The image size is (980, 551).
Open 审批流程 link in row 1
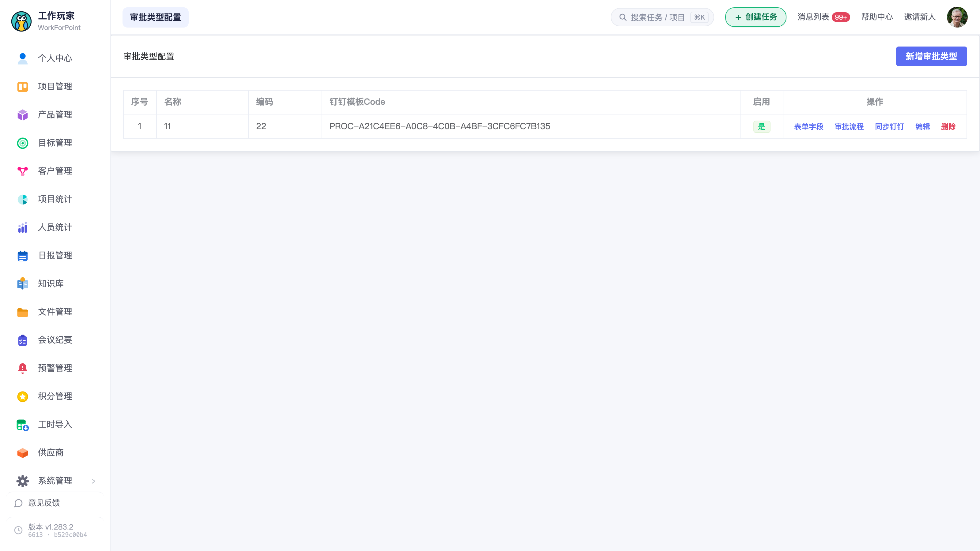[849, 127]
